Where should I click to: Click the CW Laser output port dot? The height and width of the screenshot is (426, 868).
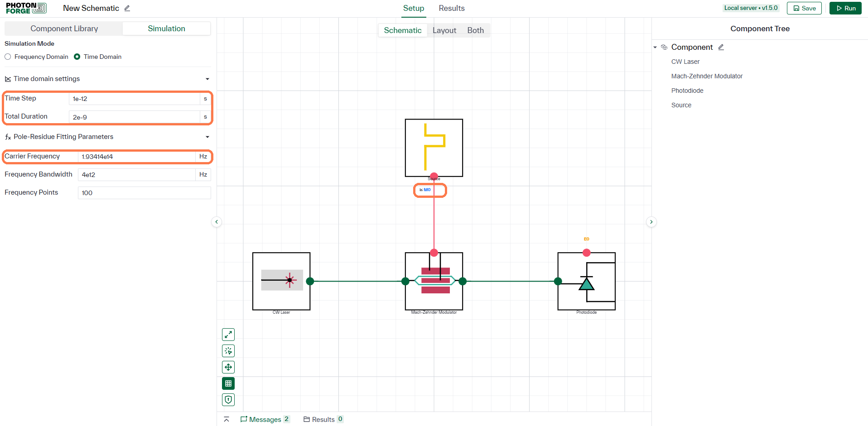[x=310, y=281]
